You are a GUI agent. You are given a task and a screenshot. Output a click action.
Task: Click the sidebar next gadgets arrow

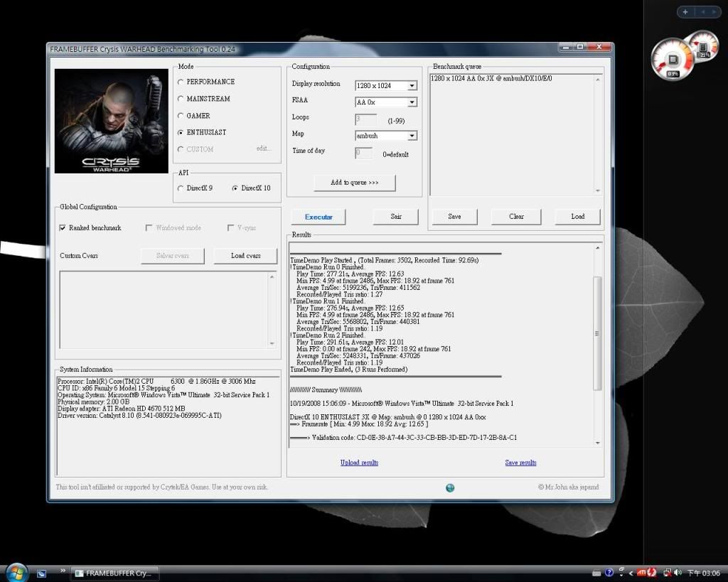714,11
